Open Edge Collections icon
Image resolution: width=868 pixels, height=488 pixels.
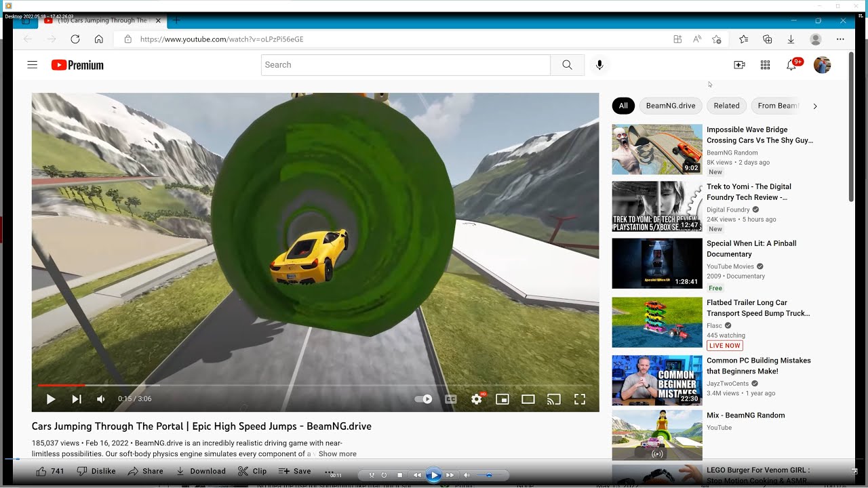[x=767, y=39]
